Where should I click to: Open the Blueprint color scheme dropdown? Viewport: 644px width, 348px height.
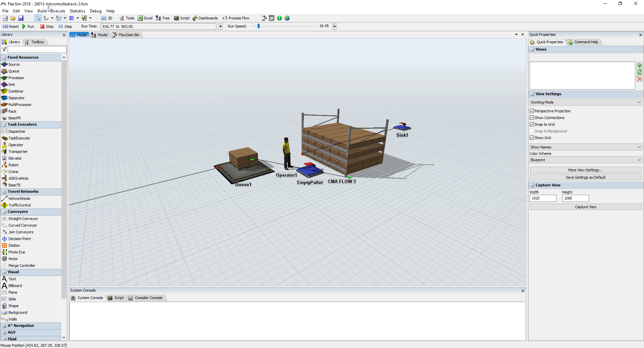point(585,160)
